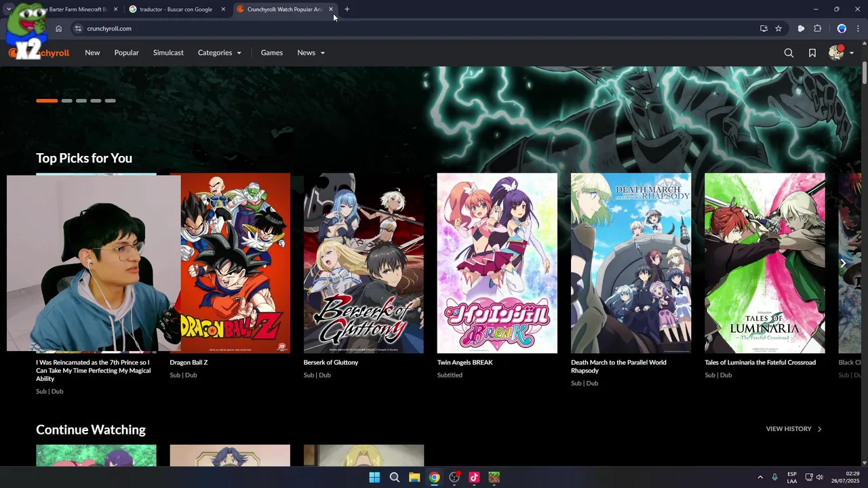Open the Games page
This screenshot has width=868, height=488.
272,53
